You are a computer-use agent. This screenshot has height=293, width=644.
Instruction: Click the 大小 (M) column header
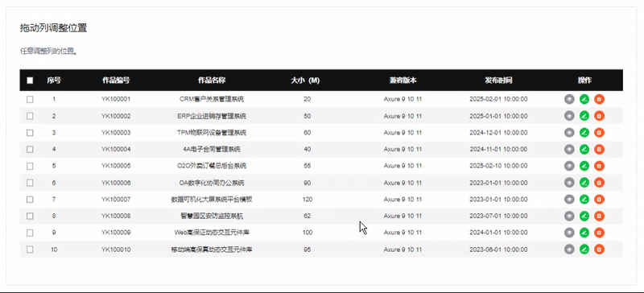coord(305,80)
